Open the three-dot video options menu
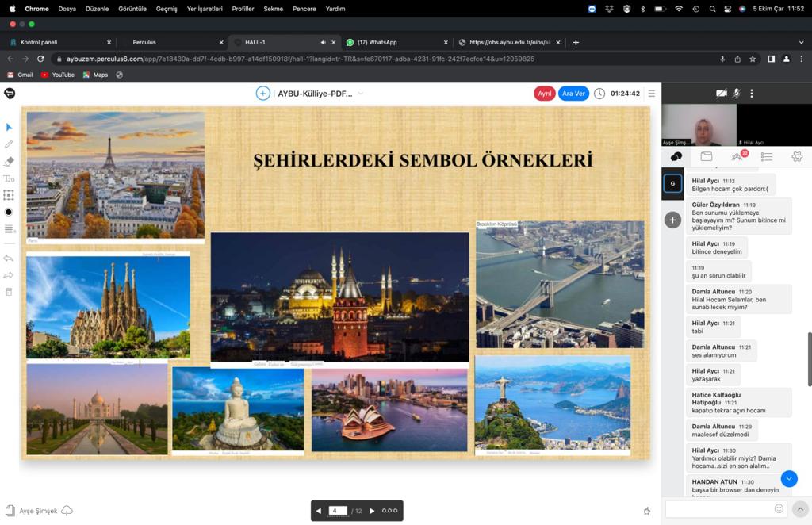Screen dimensions: 812x525 tap(752, 94)
